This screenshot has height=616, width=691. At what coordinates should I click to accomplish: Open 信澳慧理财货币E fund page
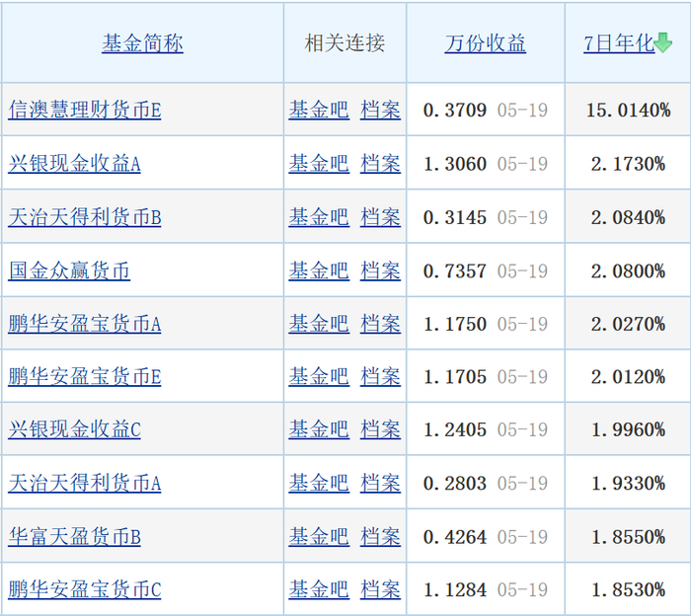[85, 110]
